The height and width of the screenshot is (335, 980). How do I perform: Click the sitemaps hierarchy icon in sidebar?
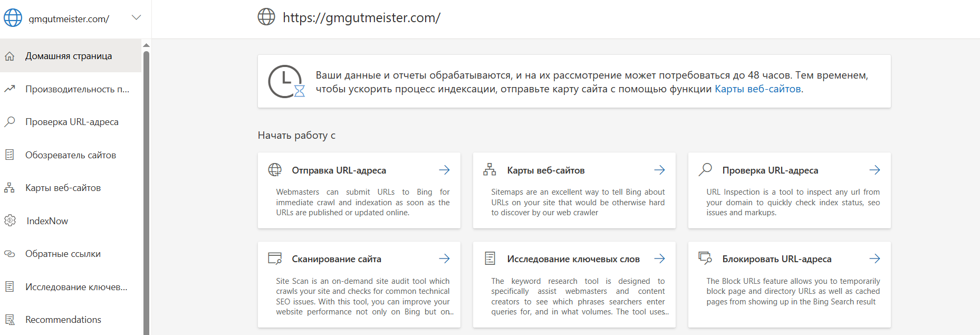pos(9,188)
